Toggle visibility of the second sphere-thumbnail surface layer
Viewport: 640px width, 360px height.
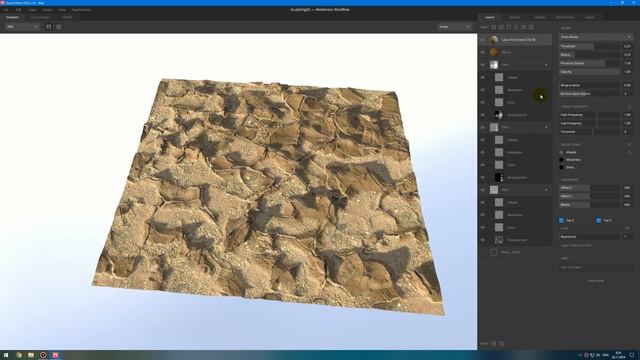[x=482, y=52]
